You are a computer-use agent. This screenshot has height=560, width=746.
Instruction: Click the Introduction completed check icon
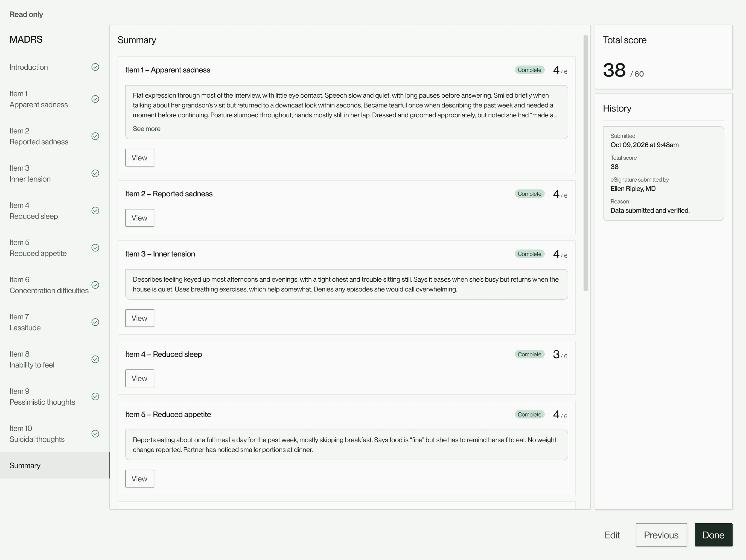click(95, 67)
